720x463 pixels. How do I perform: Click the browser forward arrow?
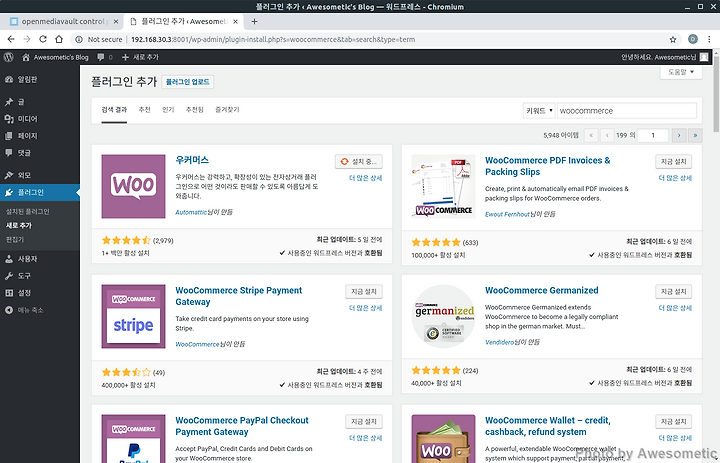[27, 40]
